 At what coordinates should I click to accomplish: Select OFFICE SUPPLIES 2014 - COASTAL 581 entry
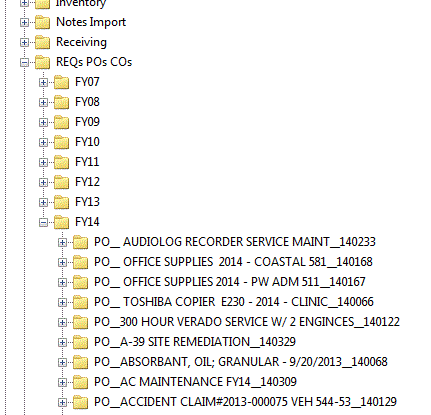pyautogui.click(x=233, y=262)
